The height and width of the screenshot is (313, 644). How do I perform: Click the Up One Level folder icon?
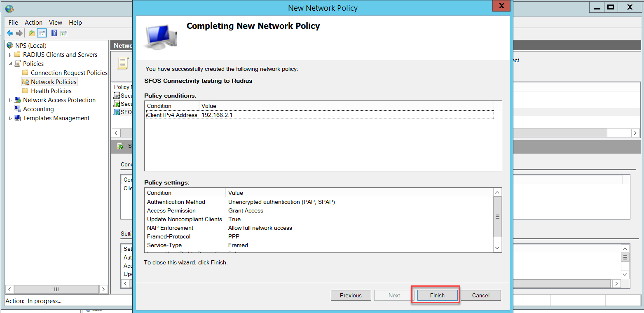point(32,33)
